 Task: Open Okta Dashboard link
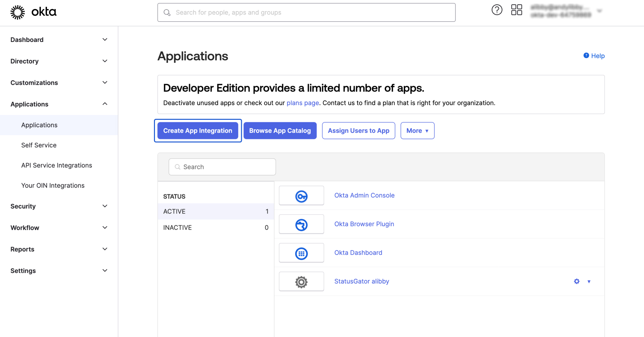coord(358,253)
